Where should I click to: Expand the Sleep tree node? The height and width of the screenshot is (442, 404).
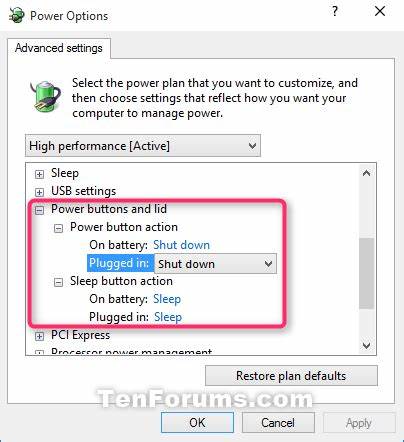pos(39,174)
